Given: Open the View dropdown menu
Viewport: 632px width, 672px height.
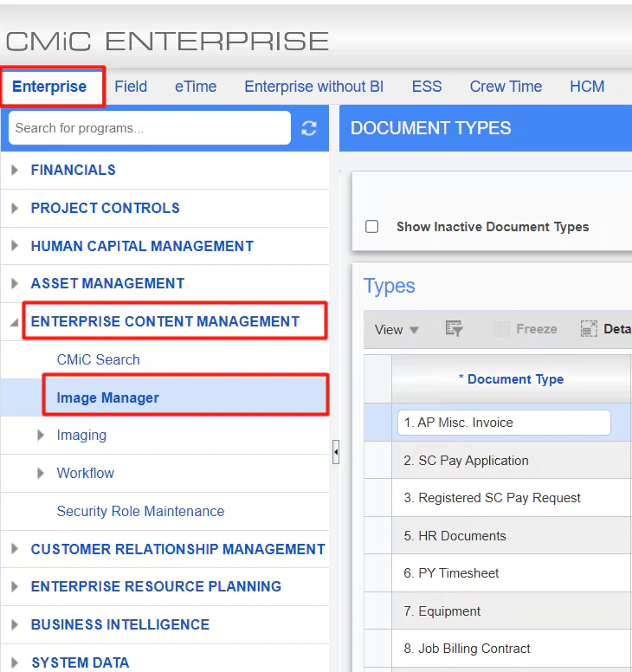Looking at the screenshot, I should point(397,330).
